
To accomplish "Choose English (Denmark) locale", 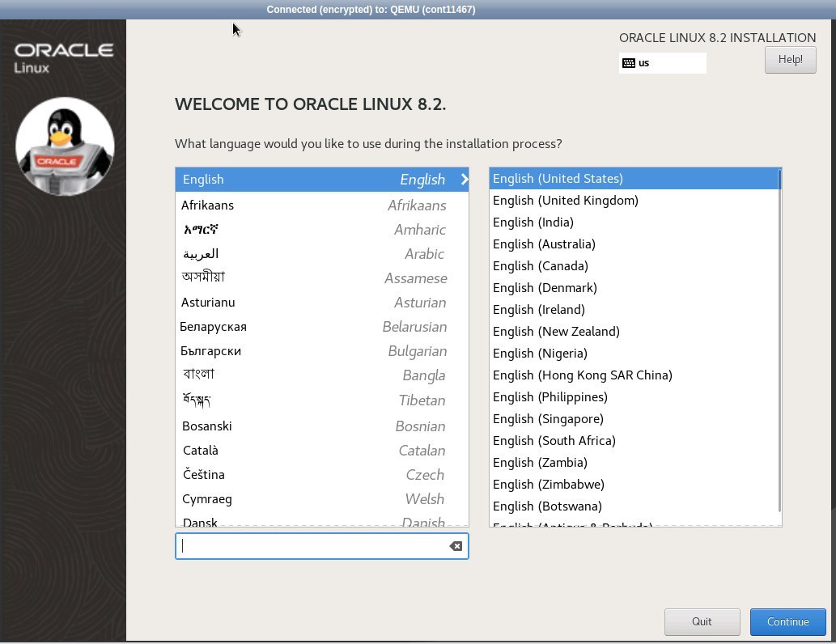I will coord(634,288).
